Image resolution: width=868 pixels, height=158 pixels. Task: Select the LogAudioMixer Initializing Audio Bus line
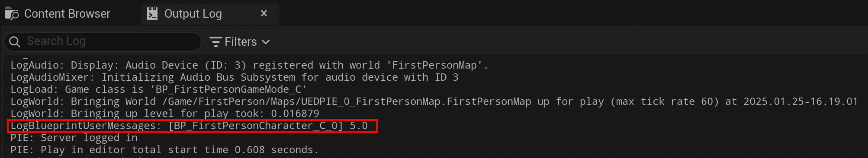(234, 77)
